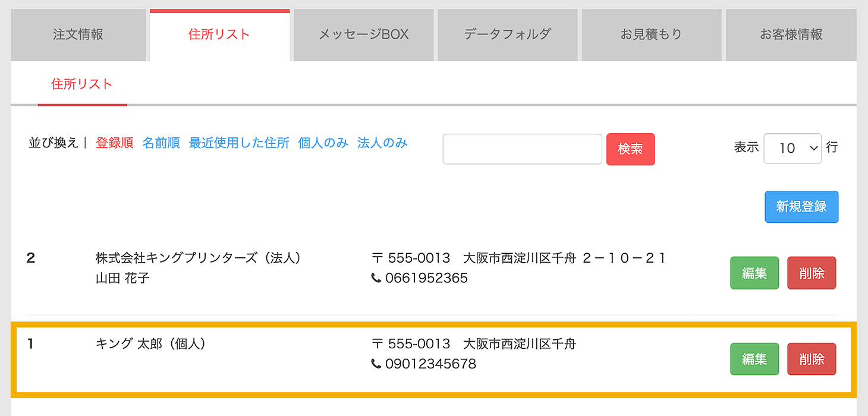The width and height of the screenshot is (868, 416).
Task: Click inside the search text field
Action: [x=522, y=149]
